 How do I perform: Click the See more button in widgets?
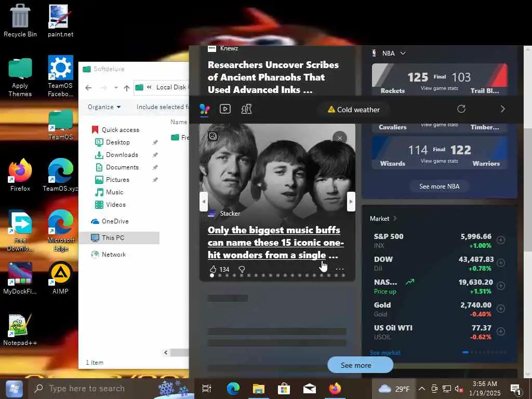tap(360, 365)
